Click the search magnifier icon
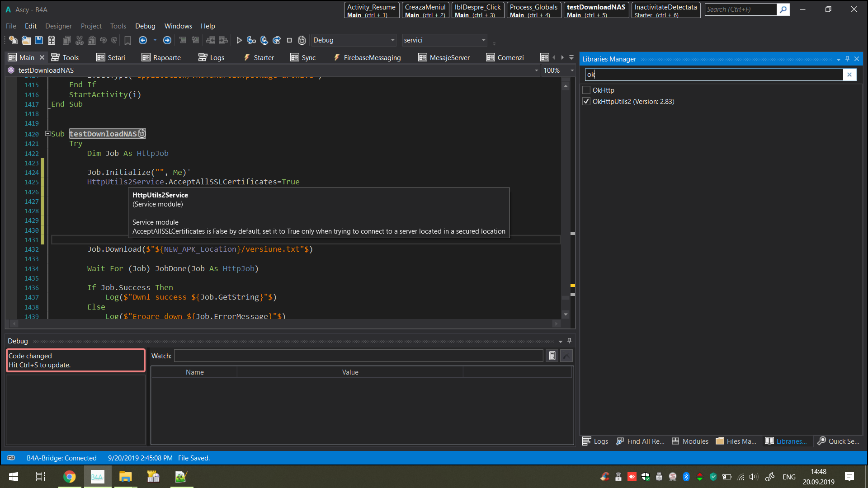Screen dimensions: 868x488 783,9
